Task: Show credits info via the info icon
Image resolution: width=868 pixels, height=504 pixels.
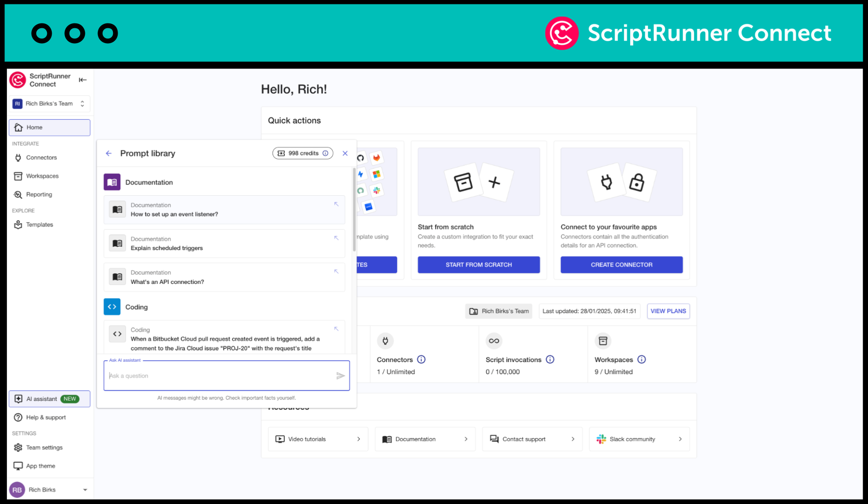Action: coord(325,153)
